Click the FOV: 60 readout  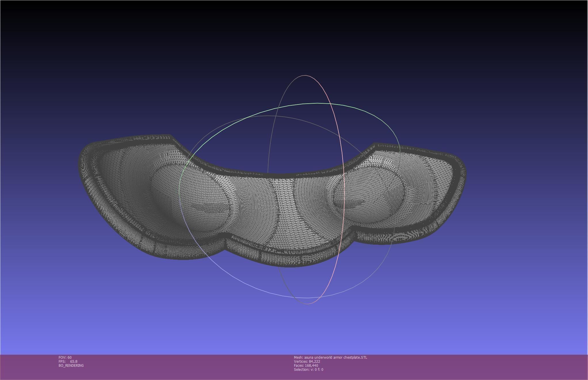(65, 357)
